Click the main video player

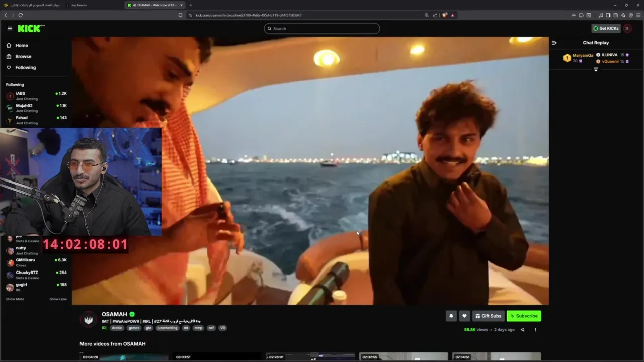310,170
